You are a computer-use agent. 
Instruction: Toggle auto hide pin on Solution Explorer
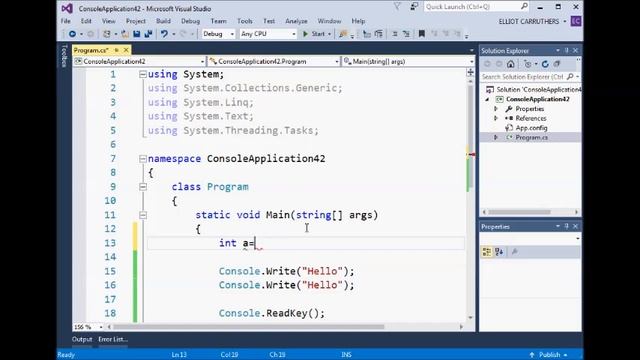pos(567,50)
